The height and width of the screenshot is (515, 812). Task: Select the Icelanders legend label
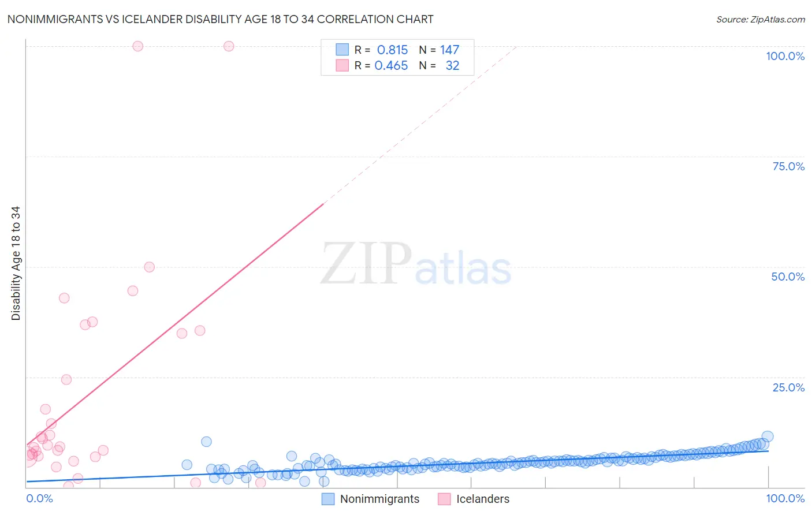pyautogui.click(x=483, y=499)
